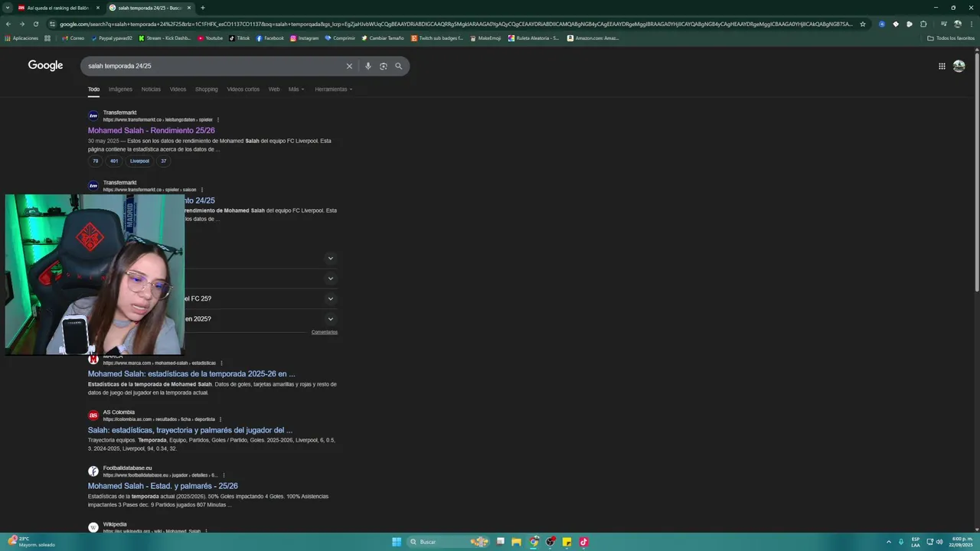The width and height of the screenshot is (980, 551).
Task: Open the Amazon.com bookmark
Action: [x=593, y=38]
